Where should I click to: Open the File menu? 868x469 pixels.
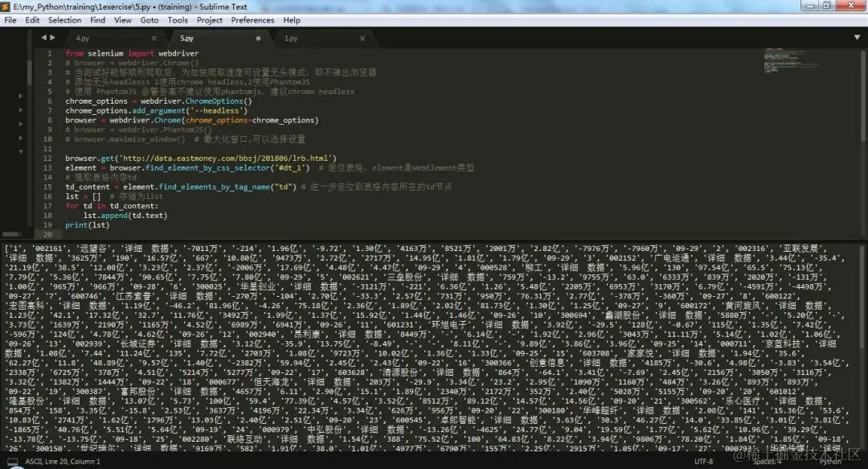tap(10, 20)
